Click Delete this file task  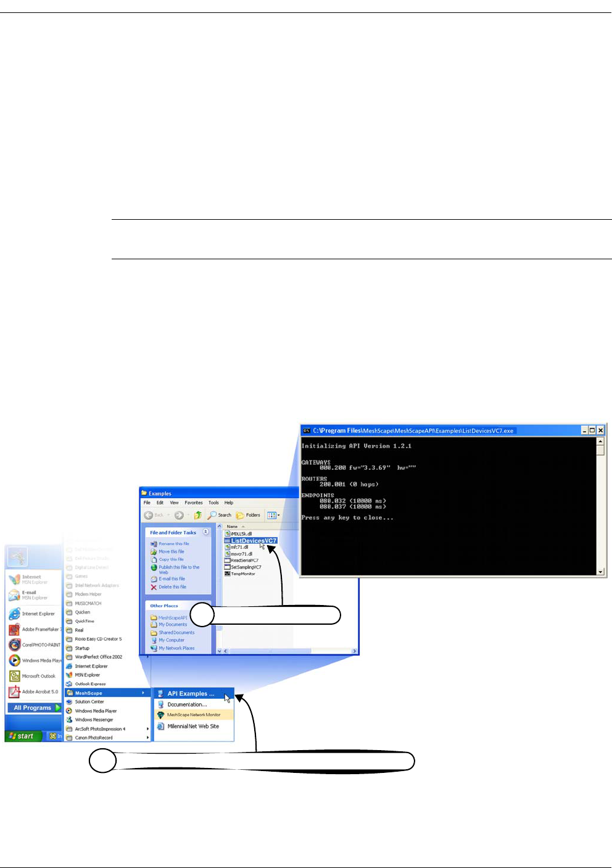click(x=168, y=586)
